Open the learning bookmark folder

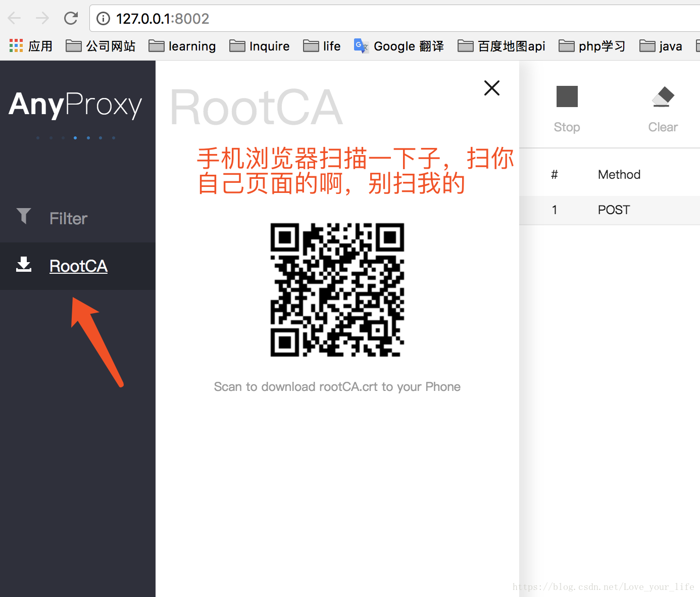(182, 46)
